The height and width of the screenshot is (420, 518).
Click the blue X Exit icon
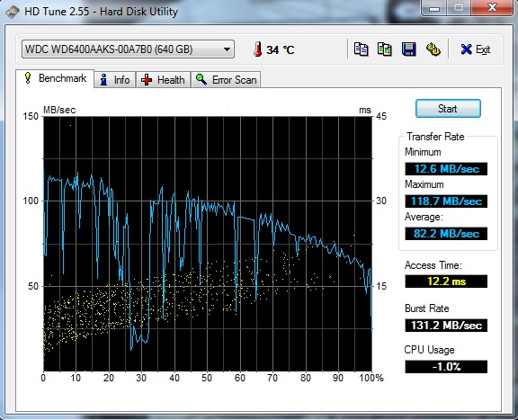tap(466, 49)
